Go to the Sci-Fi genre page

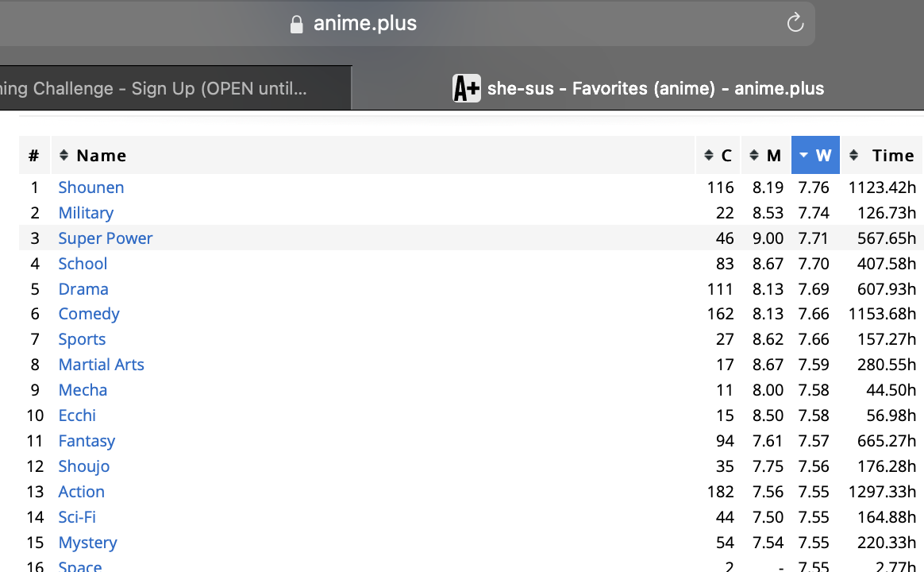click(77, 517)
